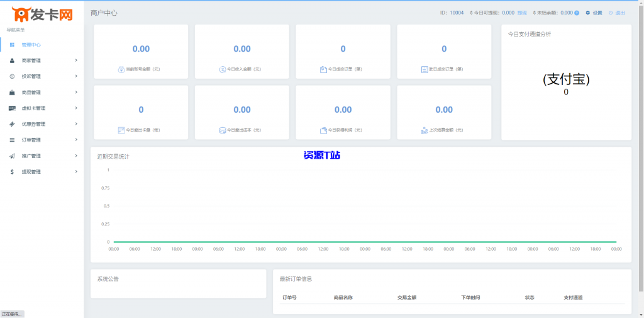Expand the 商品管理 submenu arrow
This screenshot has height=318, width=644.
(x=76, y=93)
